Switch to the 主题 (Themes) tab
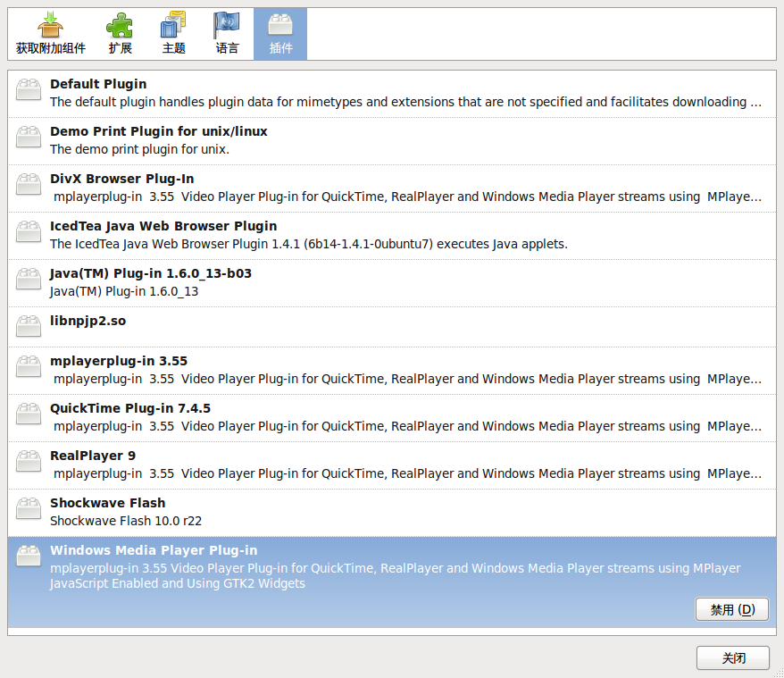The height and width of the screenshot is (678, 784). click(x=173, y=34)
